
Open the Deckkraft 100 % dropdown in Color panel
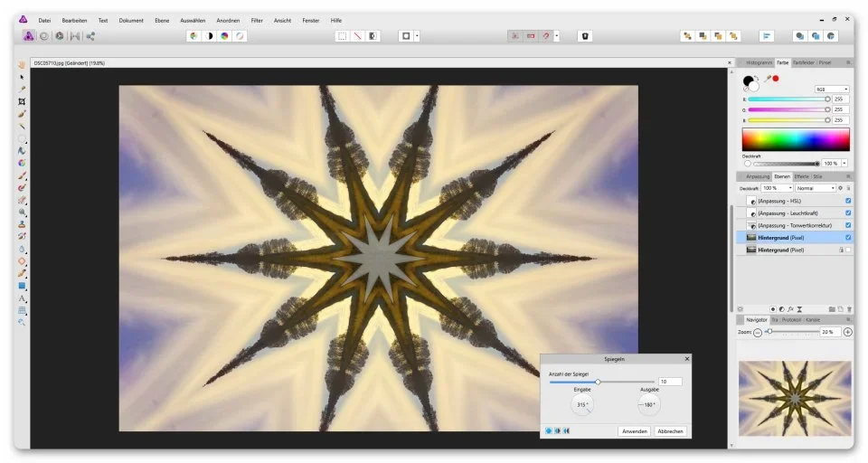click(844, 164)
